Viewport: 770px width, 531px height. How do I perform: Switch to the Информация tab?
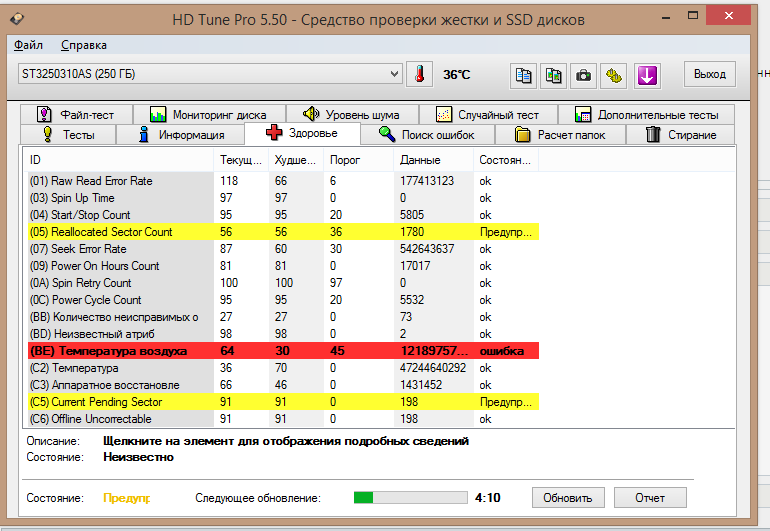pyautogui.click(x=180, y=135)
